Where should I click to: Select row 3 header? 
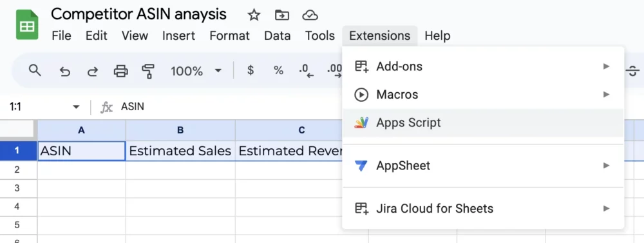tap(17, 188)
